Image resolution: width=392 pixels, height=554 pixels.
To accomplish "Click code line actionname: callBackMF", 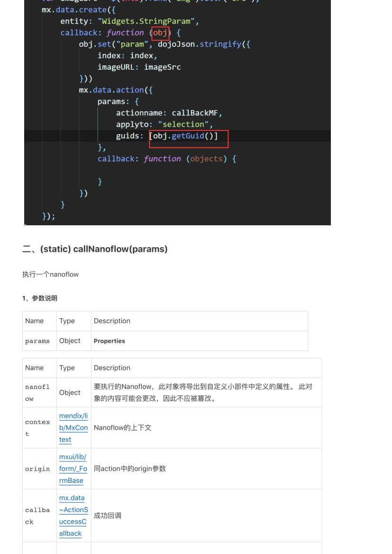I will tap(169, 113).
